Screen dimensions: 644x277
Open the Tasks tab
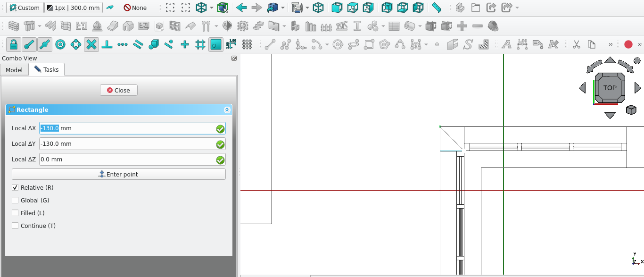[x=47, y=70]
